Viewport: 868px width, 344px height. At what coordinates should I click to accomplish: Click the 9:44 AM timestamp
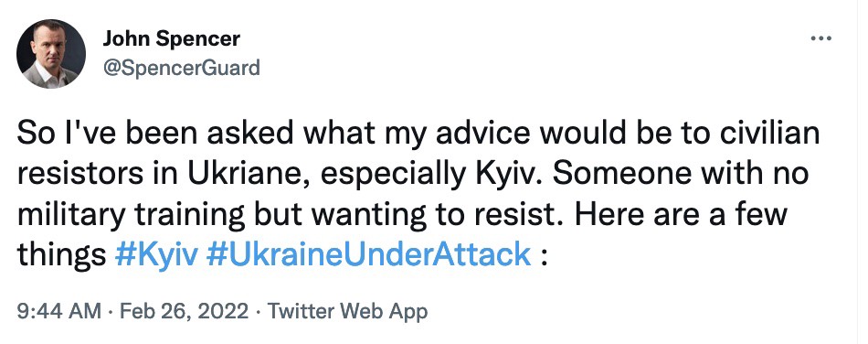coord(59,311)
